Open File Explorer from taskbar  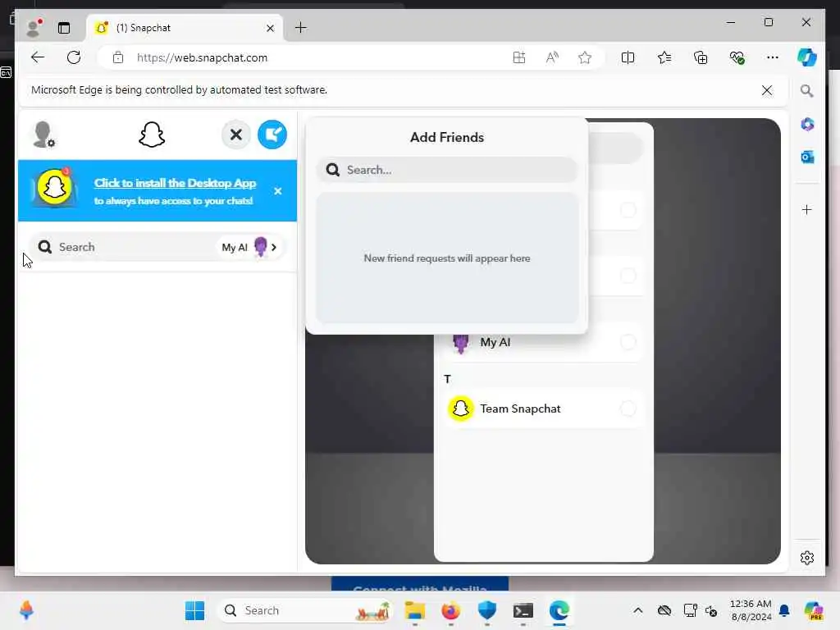[414, 610]
